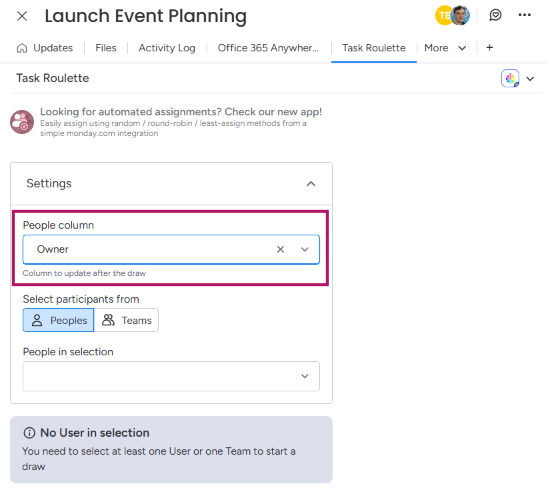Select Teams as participant source
Image resolution: width=547 pixels, height=493 pixels.
pyautogui.click(x=126, y=320)
